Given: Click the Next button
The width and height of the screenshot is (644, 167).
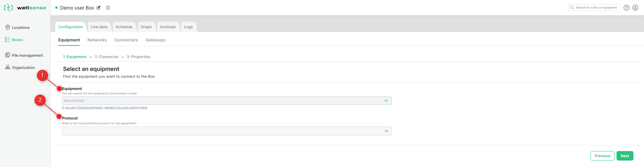Looking at the screenshot, I should pos(625,156).
